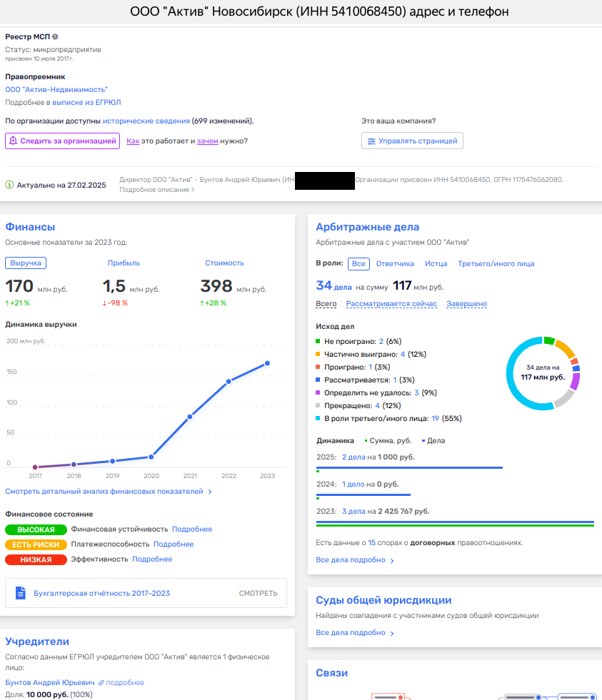Open founder Бунтов Андрей Юрьевич link
Image resolution: width=602 pixels, height=700 pixels.
(50, 683)
